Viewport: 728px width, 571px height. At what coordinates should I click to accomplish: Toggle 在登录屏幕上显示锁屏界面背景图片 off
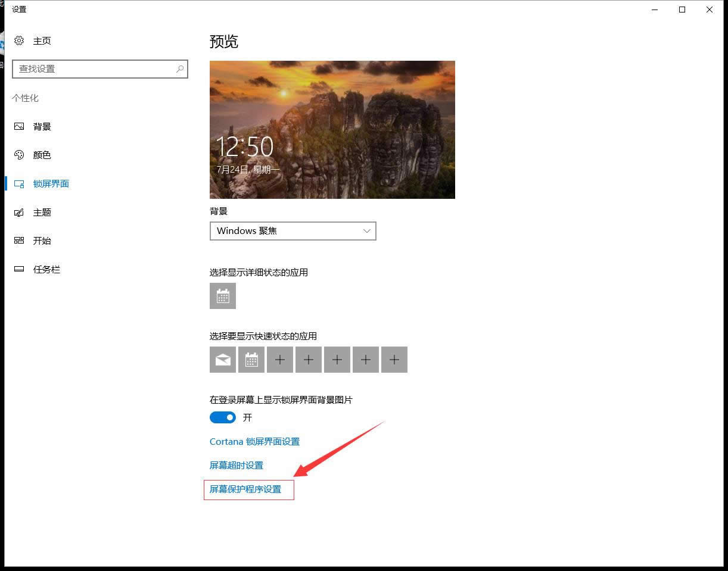click(222, 417)
